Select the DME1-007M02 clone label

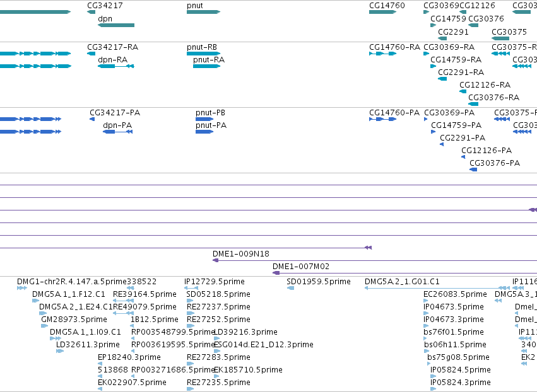(301, 266)
